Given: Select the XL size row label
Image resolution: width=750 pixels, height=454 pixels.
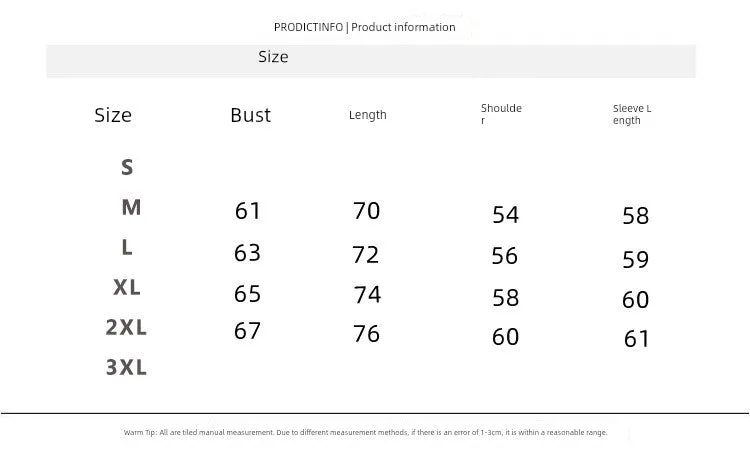Looking at the screenshot, I should pyautogui.click(x=127, y=288).
